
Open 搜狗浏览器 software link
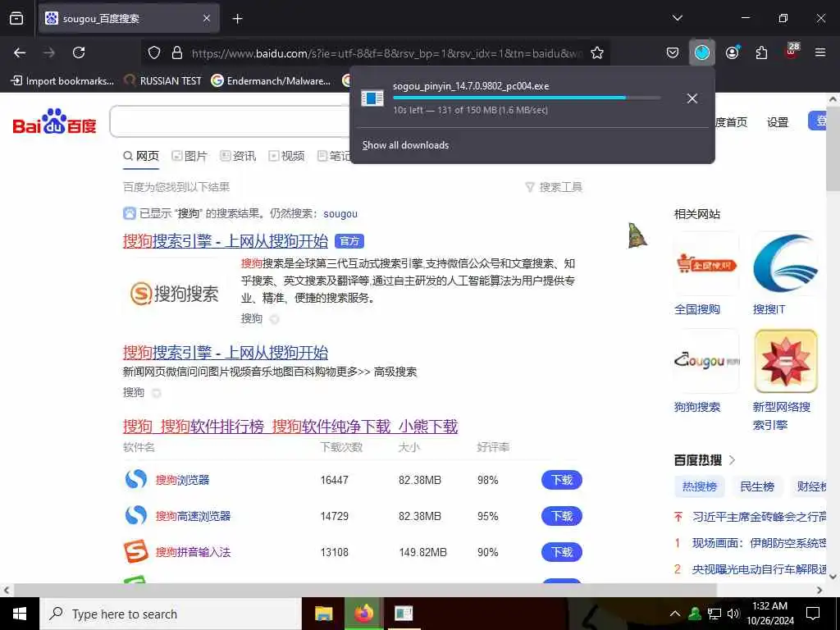coord(182,480)
